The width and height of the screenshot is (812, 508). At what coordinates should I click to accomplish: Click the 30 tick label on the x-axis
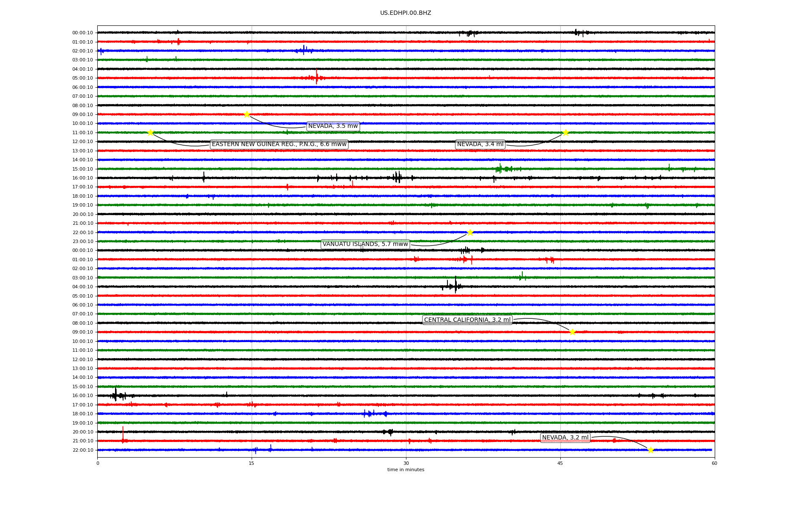tap(406, 463)
